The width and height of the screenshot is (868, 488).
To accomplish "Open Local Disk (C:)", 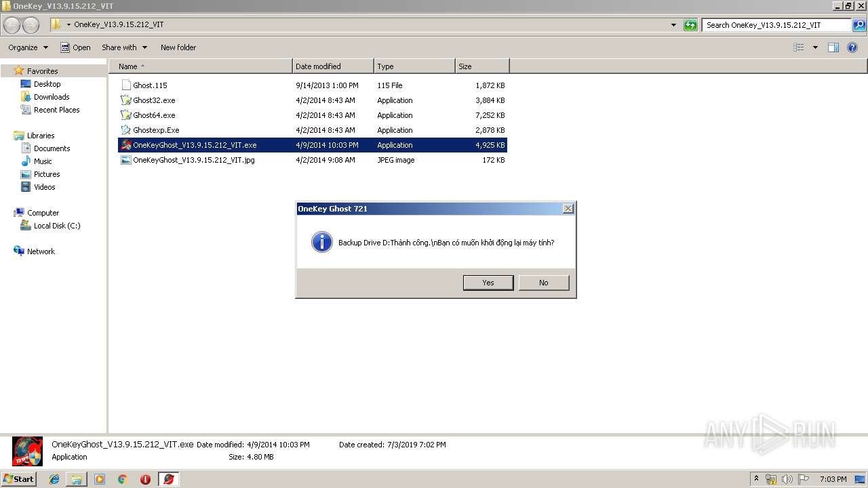I will pos(57,226).
